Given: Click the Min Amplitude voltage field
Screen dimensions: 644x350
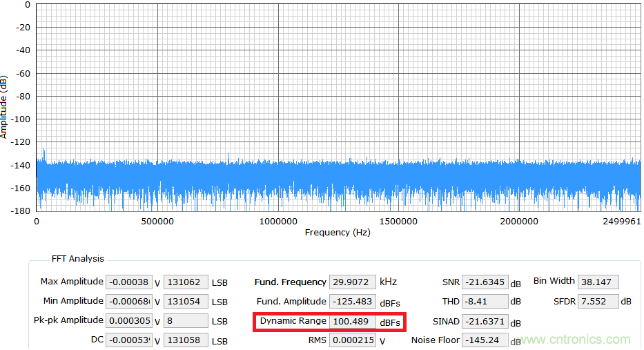Looking at the screenshot, I should 129,302.
